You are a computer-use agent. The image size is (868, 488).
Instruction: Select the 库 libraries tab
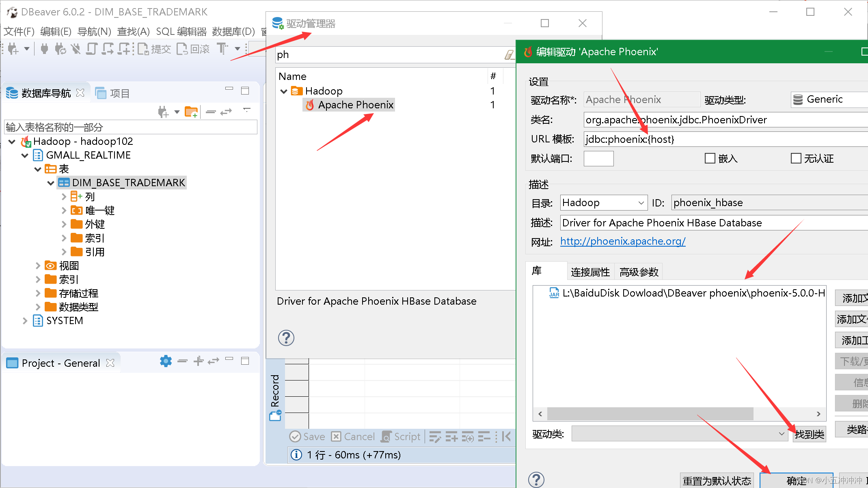(546, 271)
